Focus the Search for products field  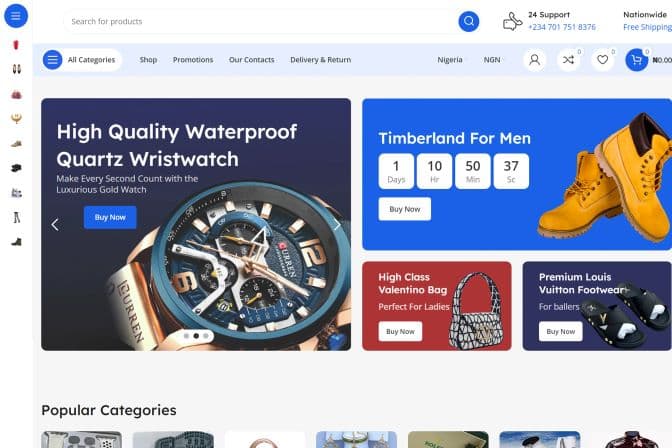pos(261,21)
